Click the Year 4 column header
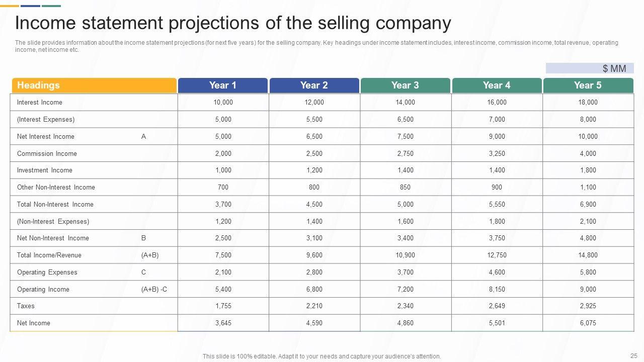This screenshot has width=644, height=362. click(497, 85)
